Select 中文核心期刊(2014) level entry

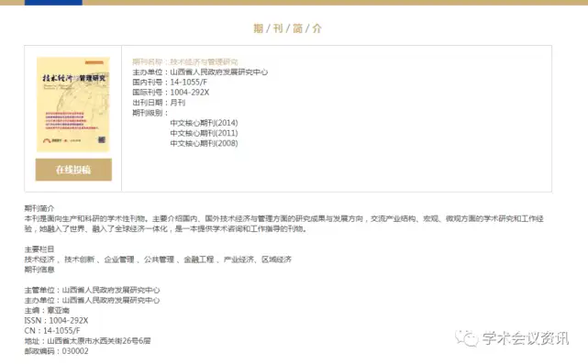(204, 123)
